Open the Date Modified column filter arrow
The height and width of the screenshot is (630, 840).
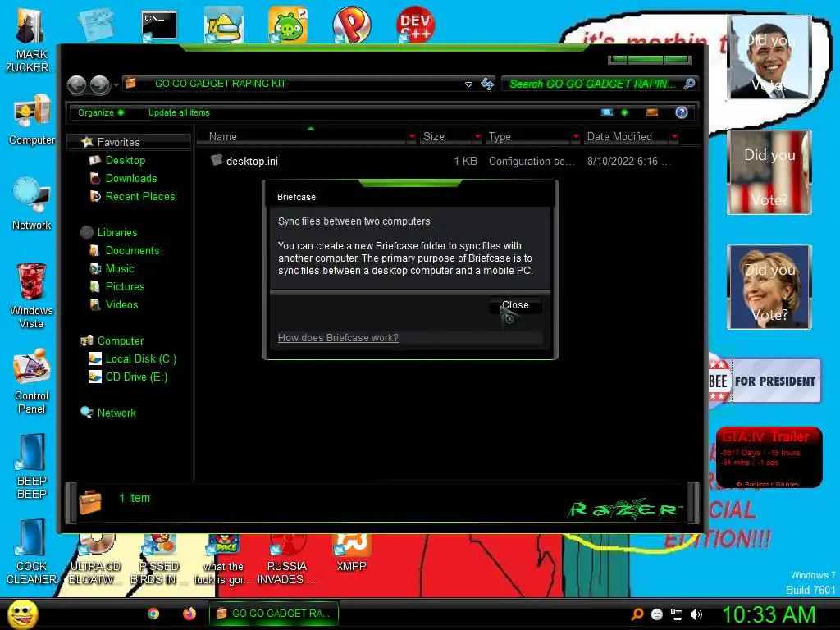click(x=674, y=137)
